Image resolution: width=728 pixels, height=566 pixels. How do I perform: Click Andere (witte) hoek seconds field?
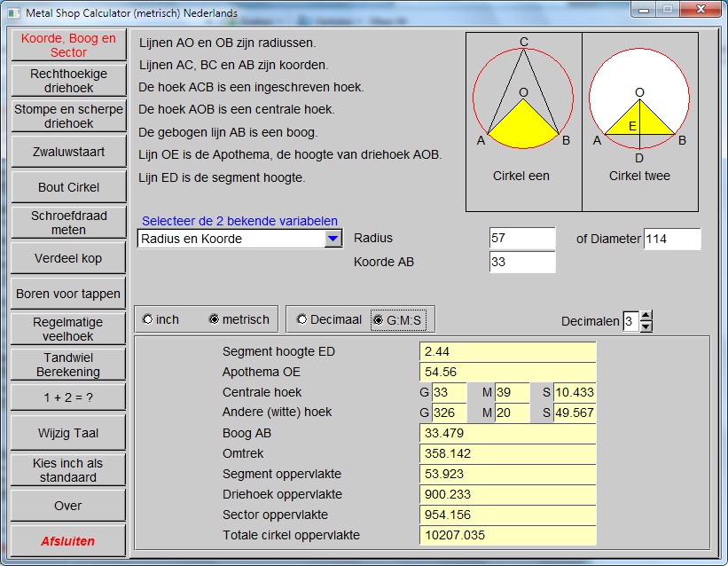click(575, 413)
